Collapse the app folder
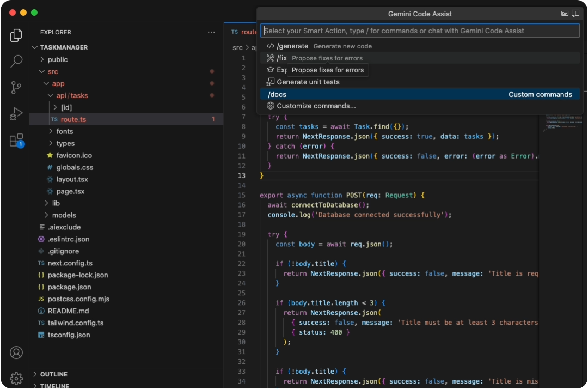This screenshot has height=389, width=588. [46, 83]
